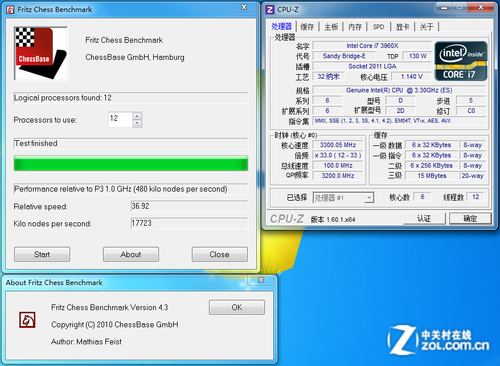Open the 主板 tab in CPU-Z
Image resolution: width=500 pixels, height=366 pixels.
coord(331,27)
